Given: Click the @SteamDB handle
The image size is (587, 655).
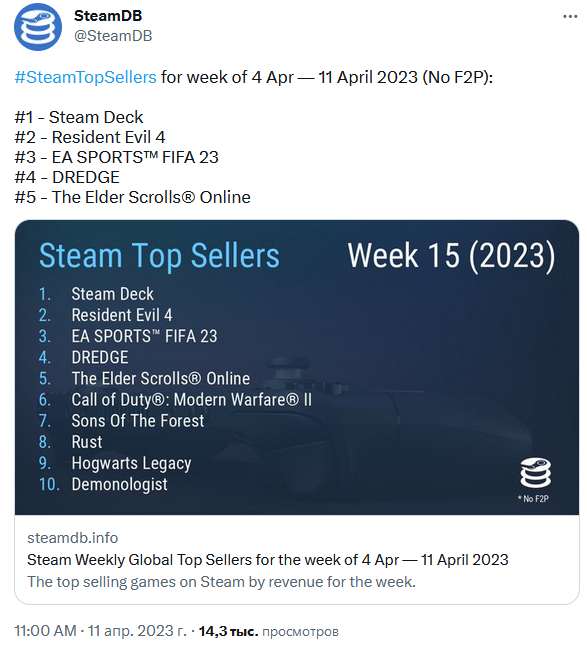Looking at the screenshot, I should point(113,36).
